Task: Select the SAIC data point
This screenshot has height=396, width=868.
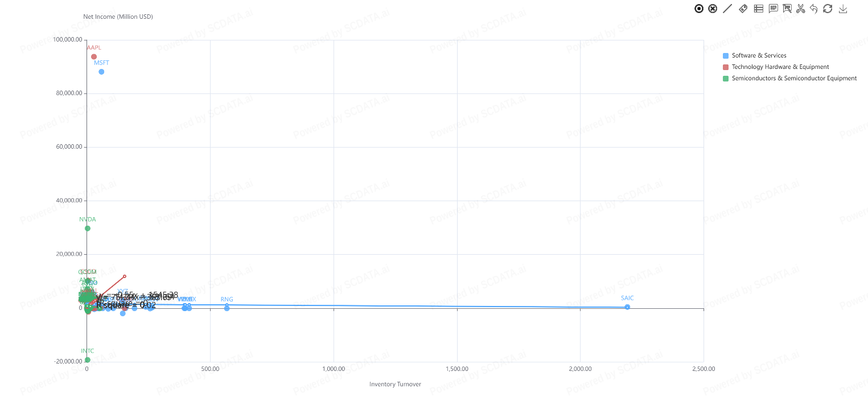Action: click(627, 307)
